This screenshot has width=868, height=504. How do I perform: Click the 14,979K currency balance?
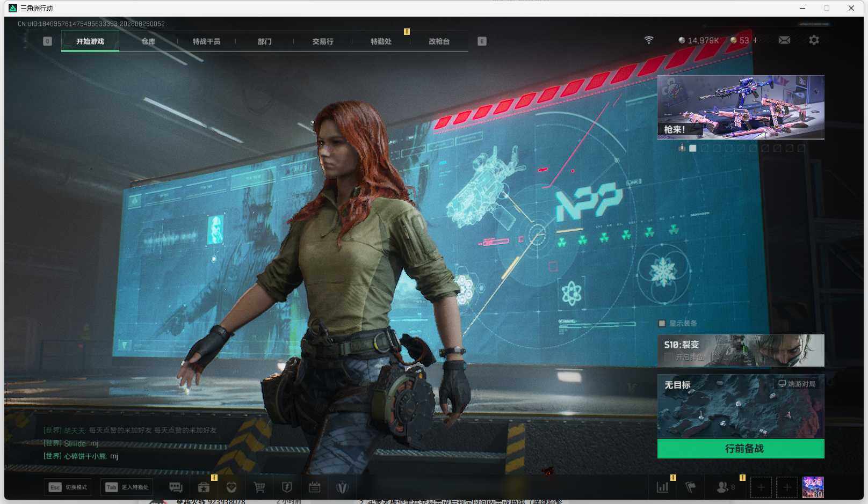pyautogui.click(x=698, y=40)
